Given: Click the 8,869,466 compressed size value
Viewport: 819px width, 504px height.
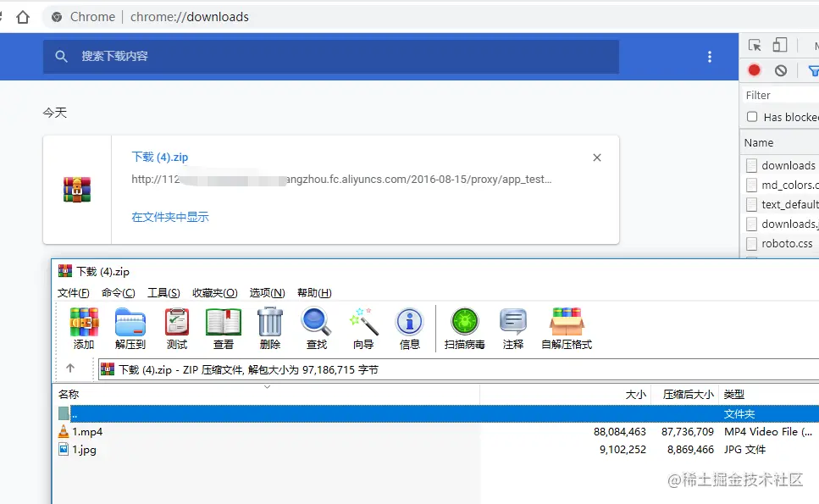Looking at the screenshot, I should (690, 450).
